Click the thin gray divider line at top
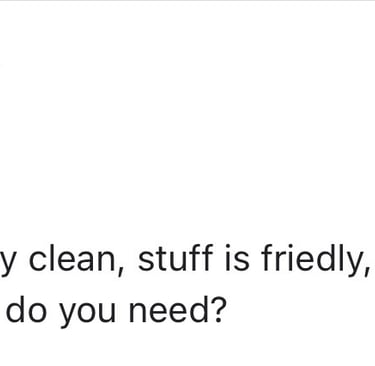 (187, 1)
